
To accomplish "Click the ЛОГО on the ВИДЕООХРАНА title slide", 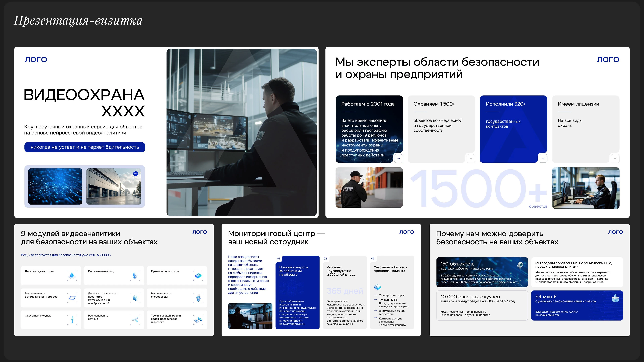I will (x=36, y=59).
